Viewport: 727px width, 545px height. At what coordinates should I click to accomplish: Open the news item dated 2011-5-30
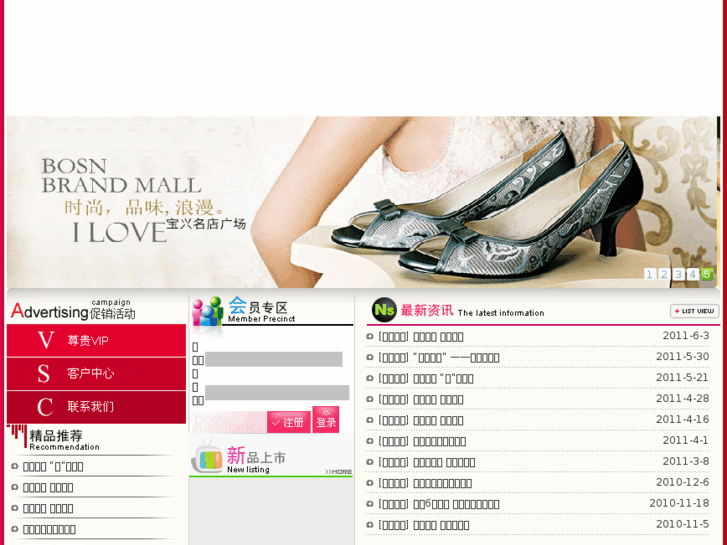point(439,358)
